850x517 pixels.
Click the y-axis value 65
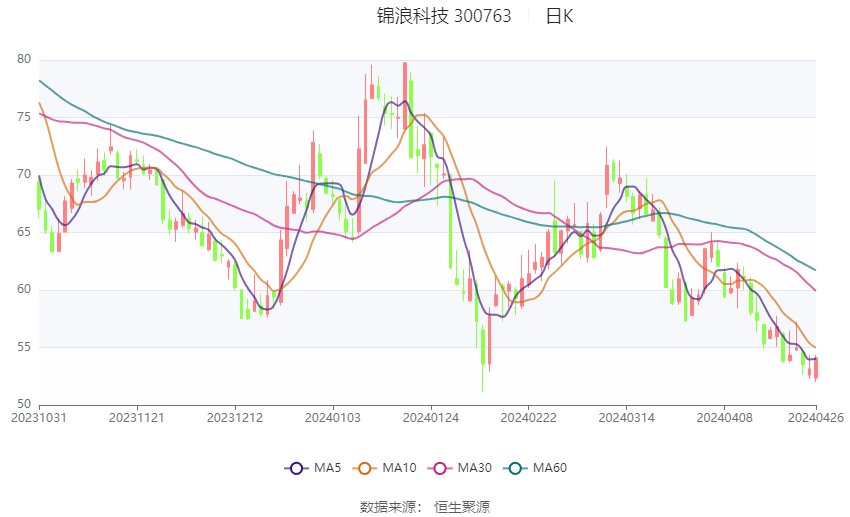pyautogui.click(x=24, y=231)
